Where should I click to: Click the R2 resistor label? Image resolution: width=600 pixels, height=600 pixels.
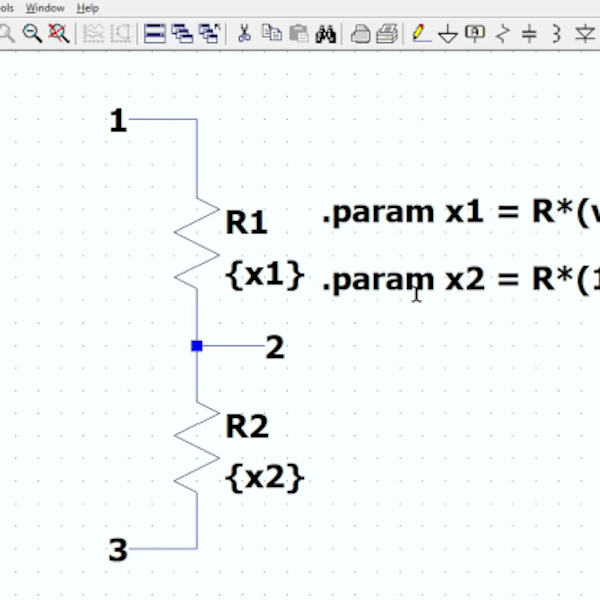(247, 427)
